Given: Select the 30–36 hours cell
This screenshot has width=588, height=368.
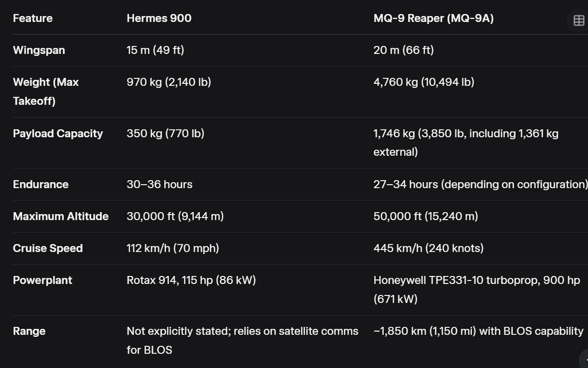Looking at the screenshot, I should click(x=160, y=185).
